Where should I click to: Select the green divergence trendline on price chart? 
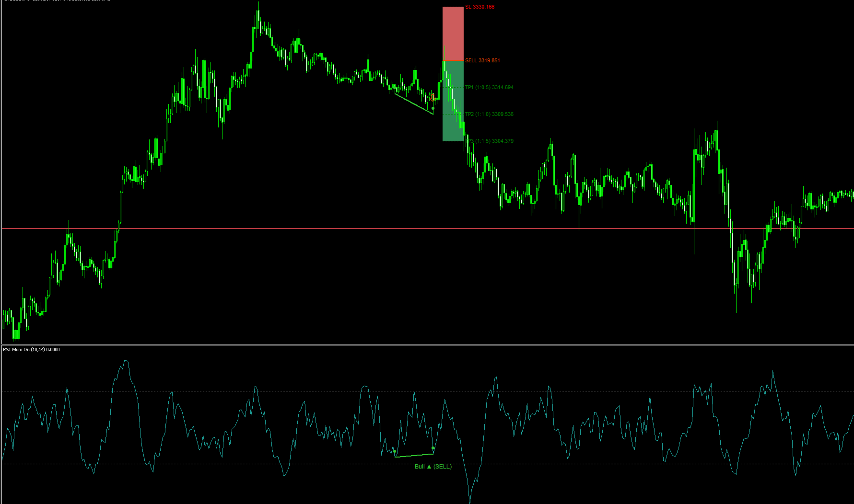tap(414, 103)
